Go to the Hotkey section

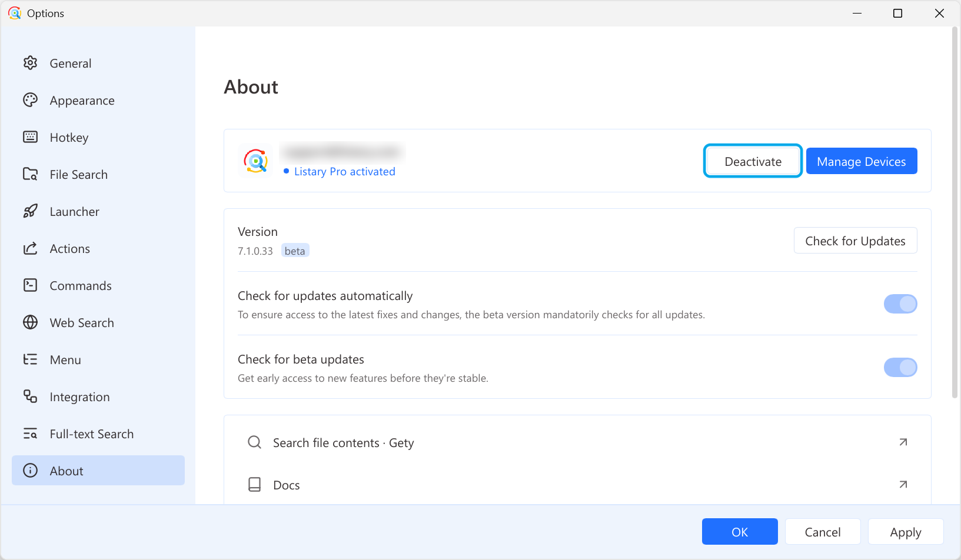point(98,137)
